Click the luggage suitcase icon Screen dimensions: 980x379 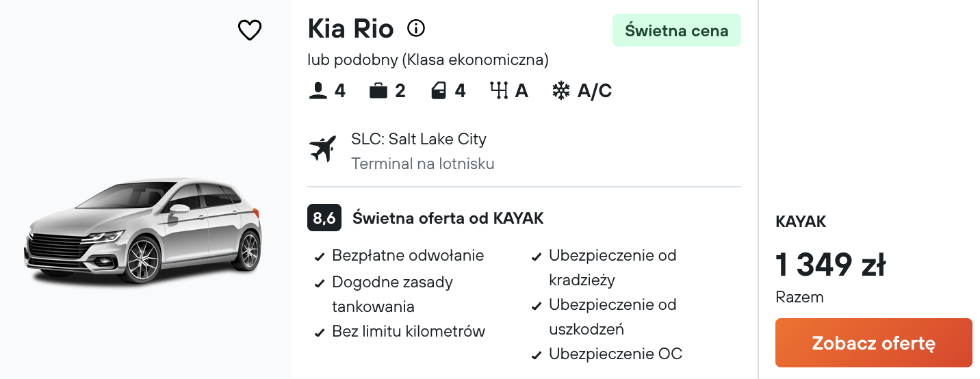click(378, 91)
